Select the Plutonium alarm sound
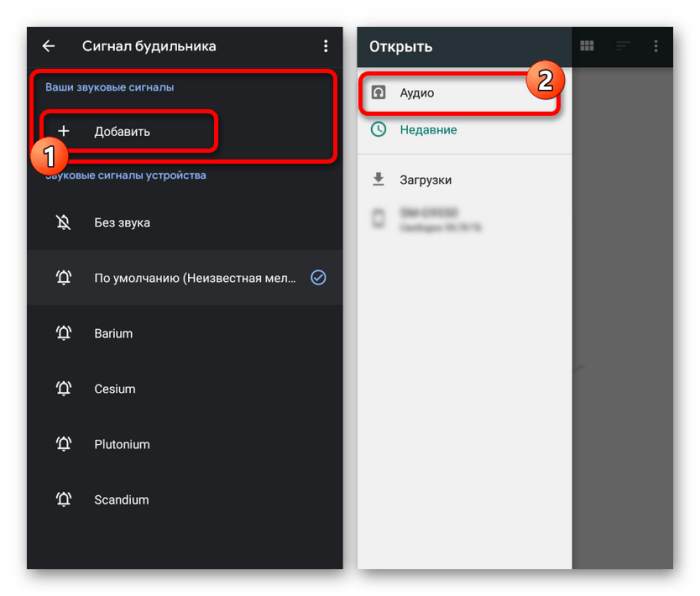The height and width of the screenshot is (596, 700). click(x=122, y=444)
